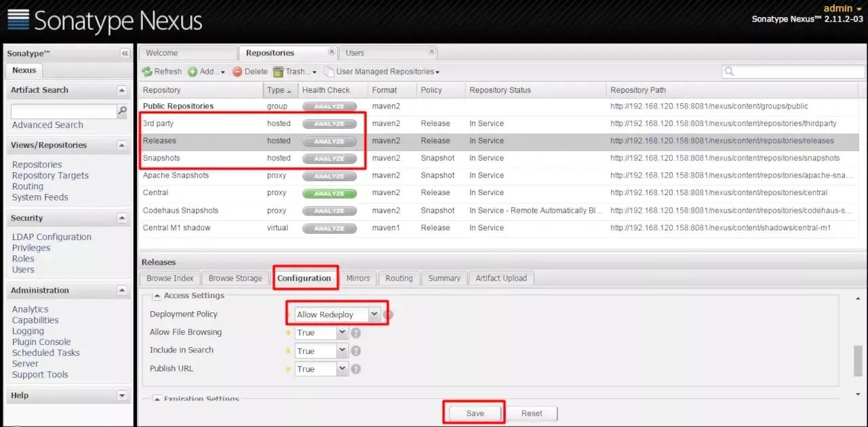Viewport: 868px width, 427px height.
Task: Refresh the repository list
Action: 161,71
